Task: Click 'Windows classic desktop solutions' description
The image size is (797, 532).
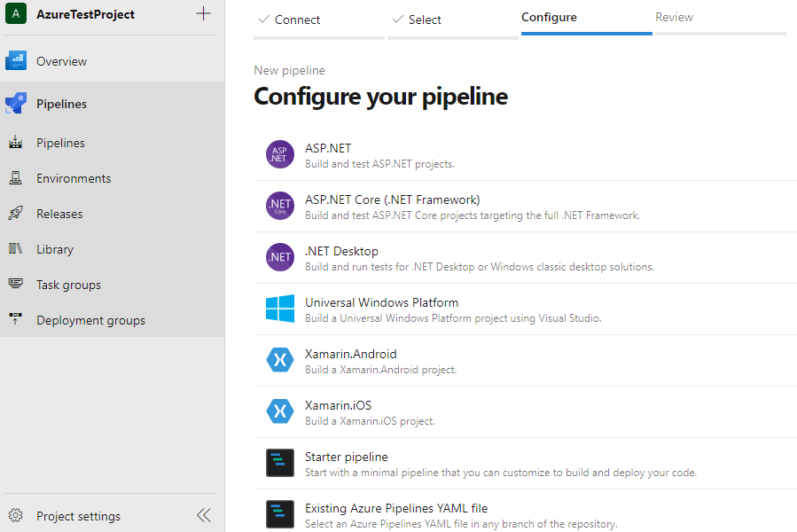Action: point(480,267)
